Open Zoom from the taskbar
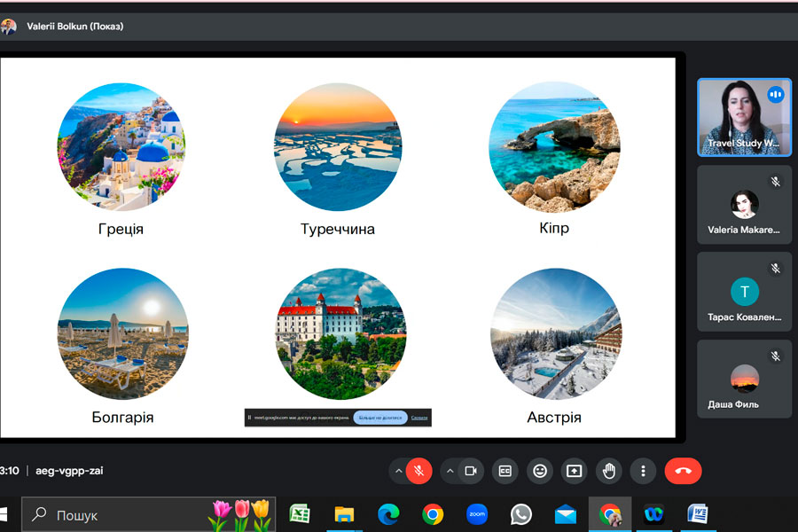The width and height of the screenshot is (798, 532). [x=477, y=514]
